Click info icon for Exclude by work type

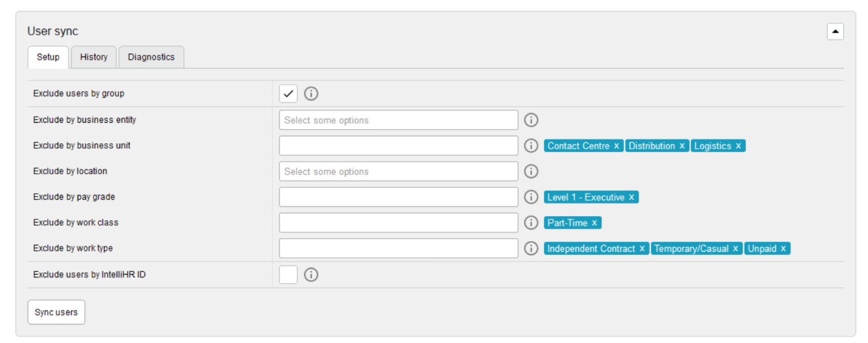point(531,248)
